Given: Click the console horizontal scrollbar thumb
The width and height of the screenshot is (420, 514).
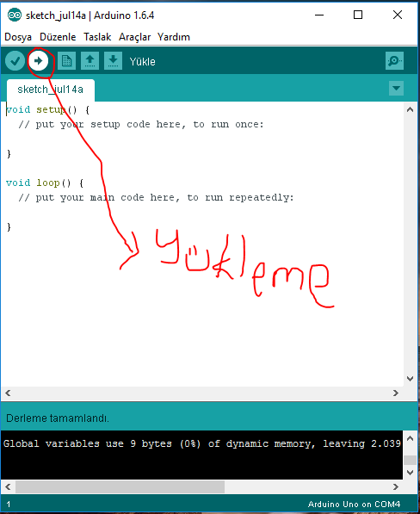Looking at the screenshot, I should (x=120, y=486).
